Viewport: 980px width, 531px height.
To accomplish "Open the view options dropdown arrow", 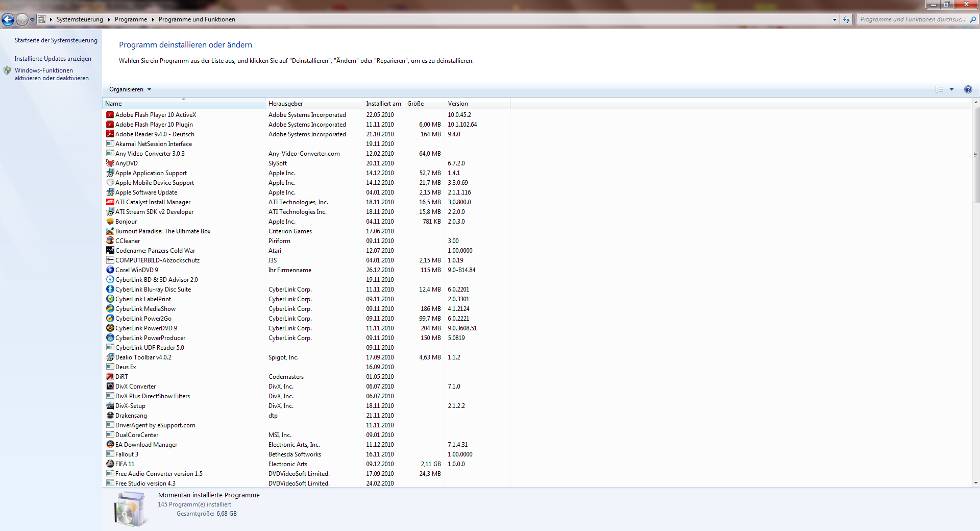I will click(951, 89).
